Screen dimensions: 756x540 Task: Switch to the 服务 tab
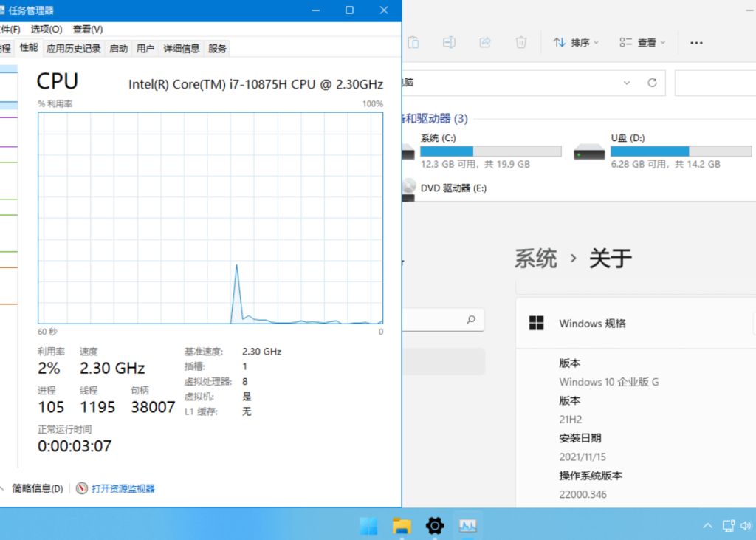[x=217, y=48]
